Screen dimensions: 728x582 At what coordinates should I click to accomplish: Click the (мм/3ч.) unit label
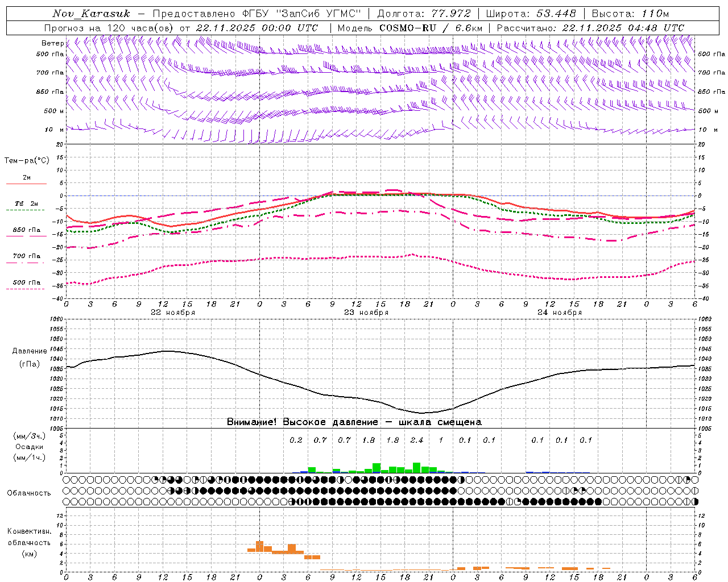[x=30, y=436]
